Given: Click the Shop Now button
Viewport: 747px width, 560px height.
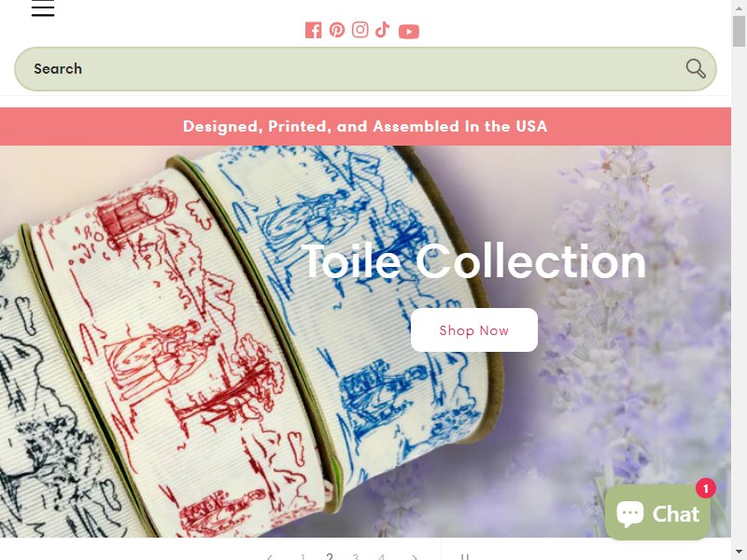Looking at the screenshot, I should pos(474,330).
